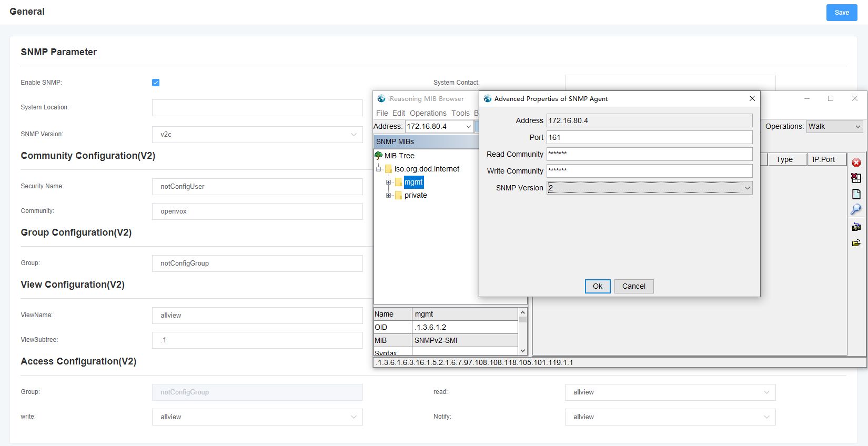868x446 pixels.
Task: Open the Edit menu in MIB Browser
Action: (399, 113)
